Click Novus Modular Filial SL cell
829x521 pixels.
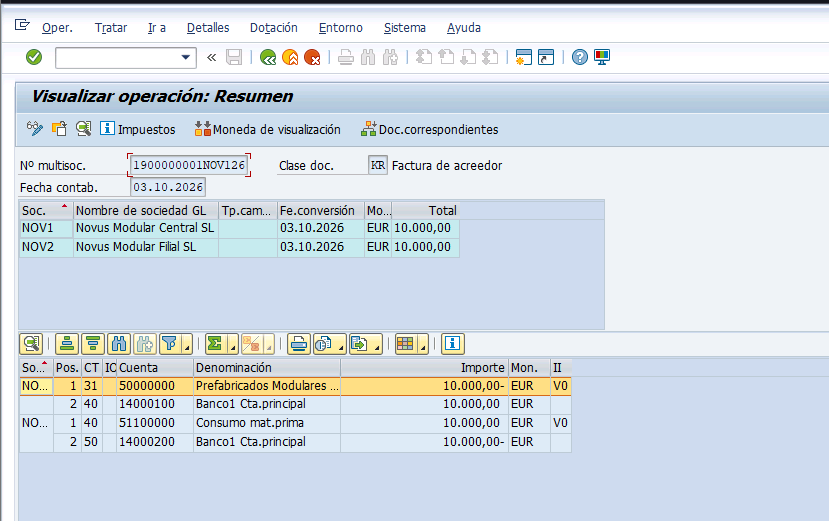(x=146, y=247)
